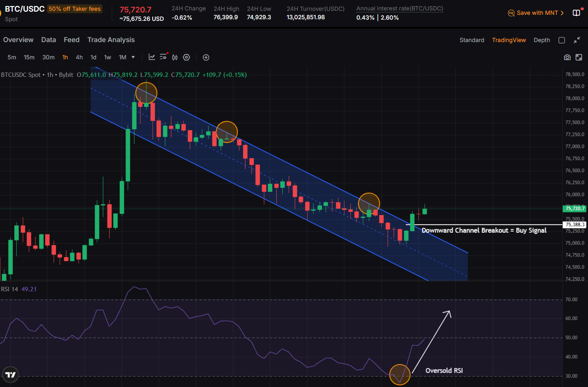
Task: Switch to the Overview tab
Action: [x=18, y=40]
